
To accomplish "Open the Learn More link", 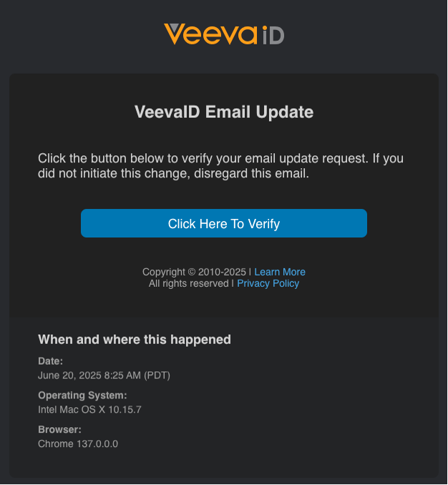I will (280, 272).
